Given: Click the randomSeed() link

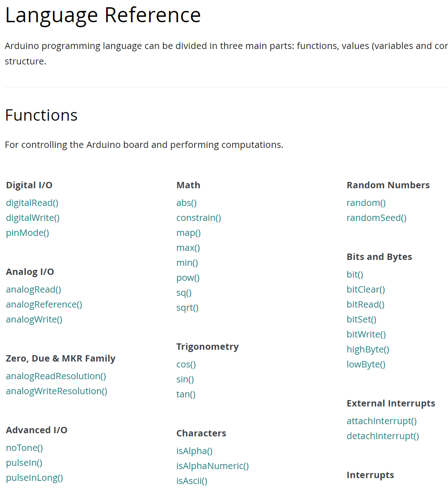Looking at the screenshot, I should (376, 218).
